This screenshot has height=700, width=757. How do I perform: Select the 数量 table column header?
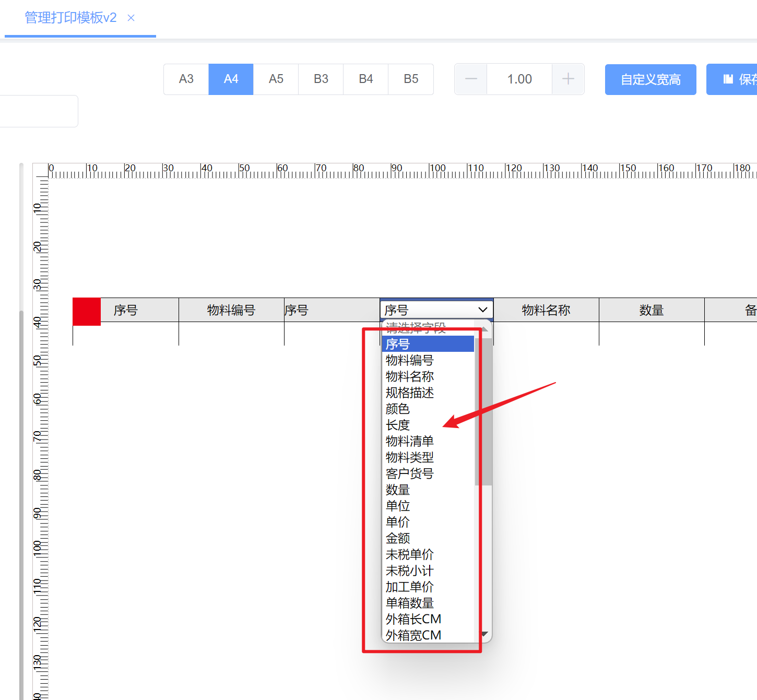point(651,310)
